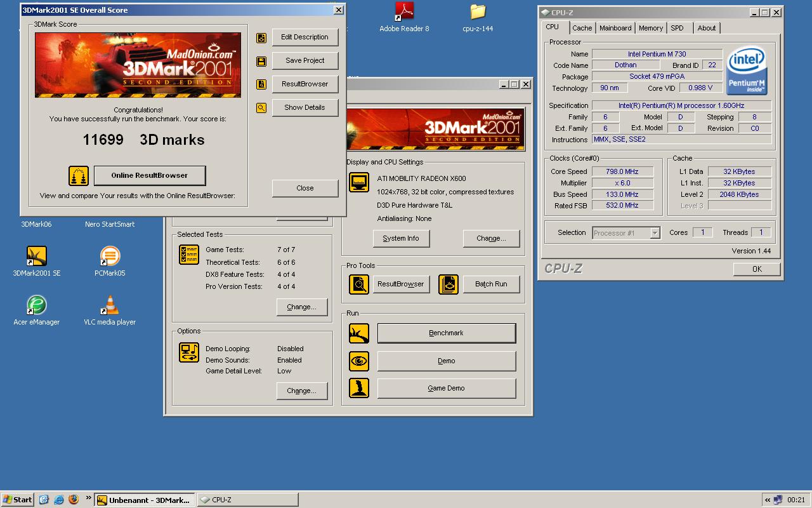Click the Save Project floppy icon
This screenshot has width=812, height=508.
(x=261, y=62)
